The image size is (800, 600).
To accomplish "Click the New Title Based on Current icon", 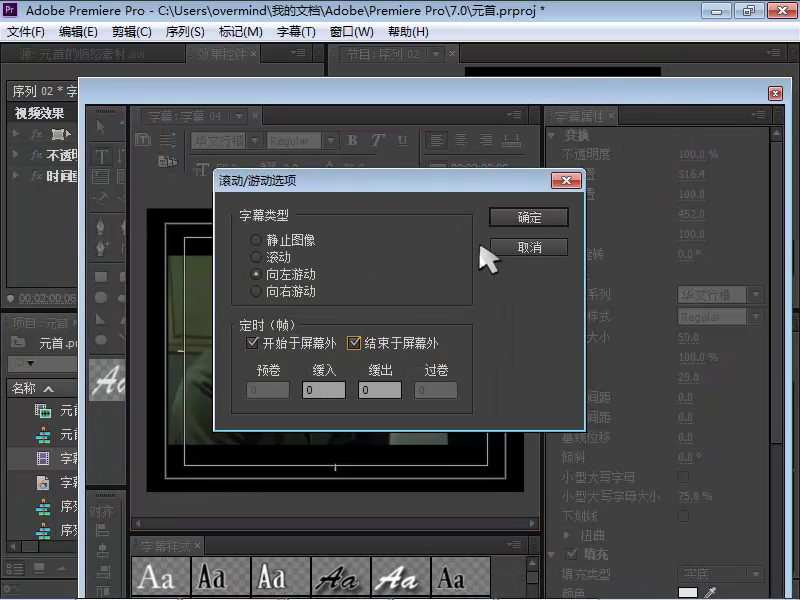I will click(x=143, y=139).
